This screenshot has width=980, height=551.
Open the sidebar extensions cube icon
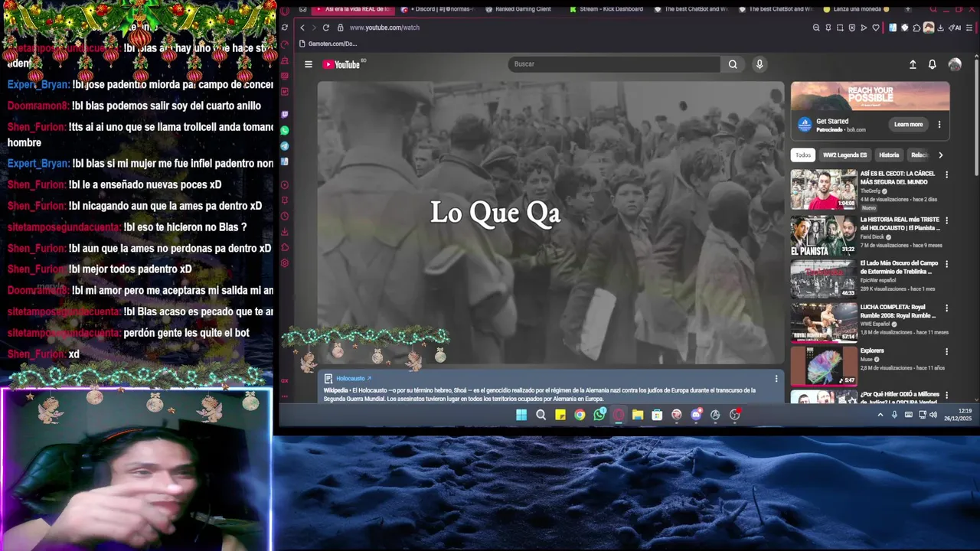(x=285, y=247)
